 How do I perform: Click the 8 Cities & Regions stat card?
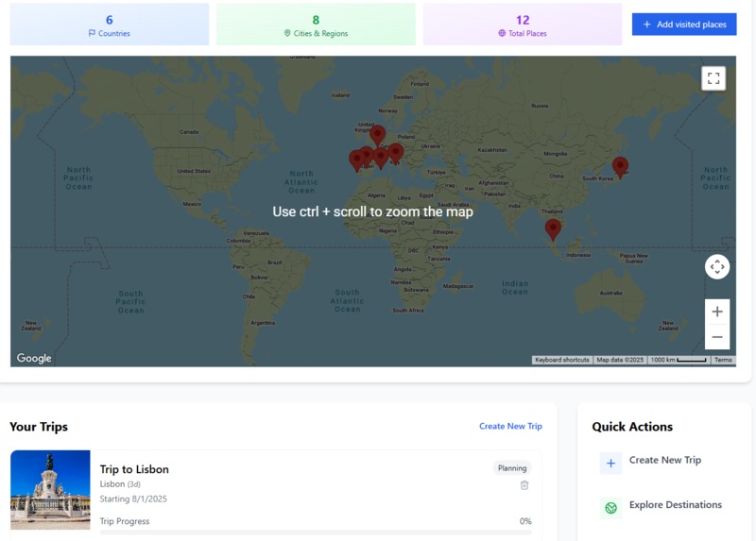[x=316, y=25]
